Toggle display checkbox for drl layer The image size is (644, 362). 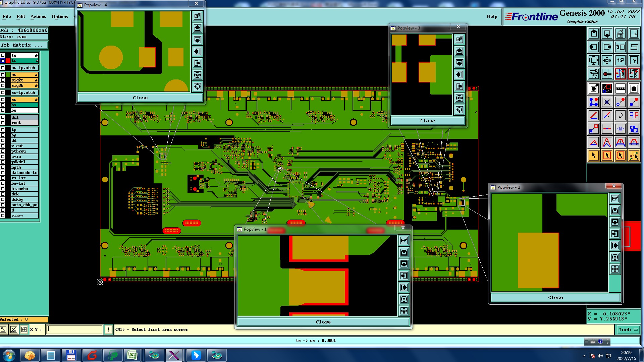(x=3, y=117)
